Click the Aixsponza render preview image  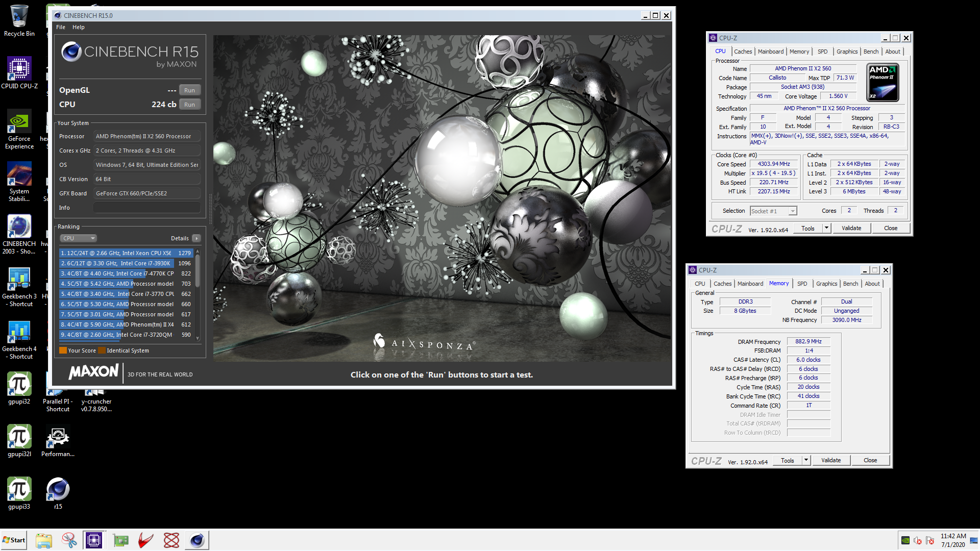tap(442, 198)
